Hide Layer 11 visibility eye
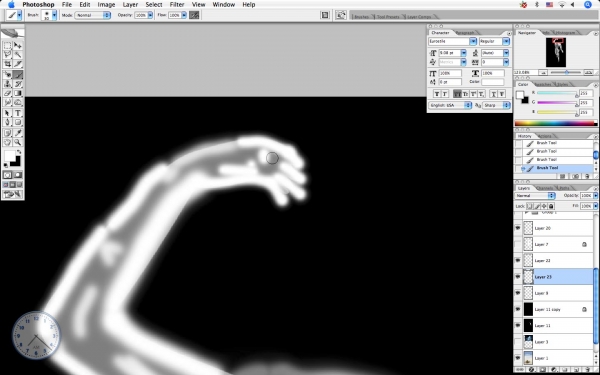This screenshot has width=600, height=375. (x=518, y=325)
